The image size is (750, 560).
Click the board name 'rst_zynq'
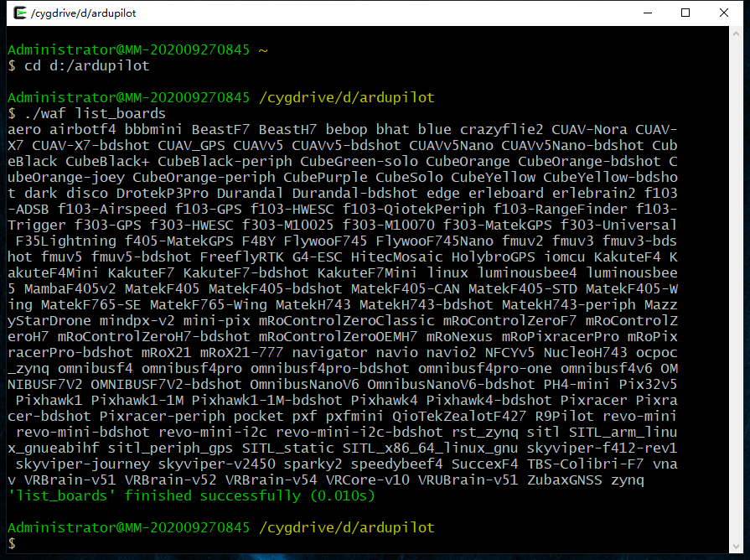484,432
